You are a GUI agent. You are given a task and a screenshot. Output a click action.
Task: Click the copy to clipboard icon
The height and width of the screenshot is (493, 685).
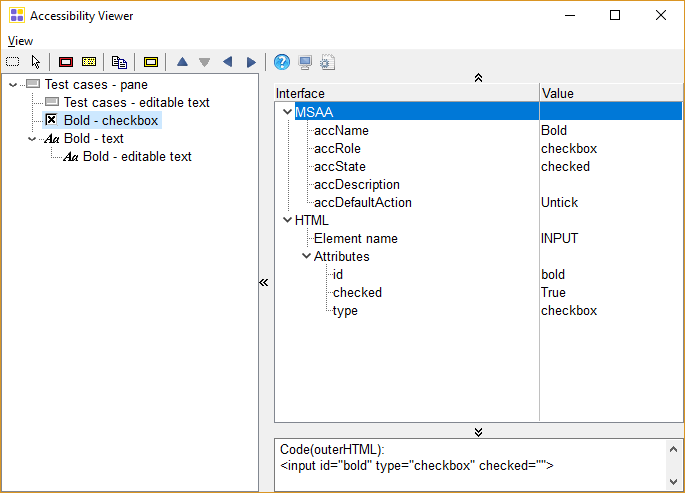[x=119, y=62]
